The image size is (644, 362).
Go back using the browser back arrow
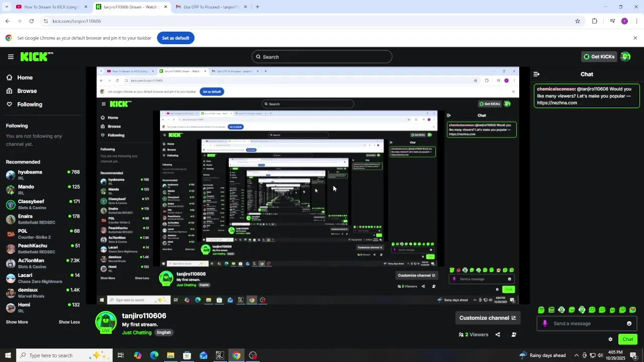tap(7, 21)
